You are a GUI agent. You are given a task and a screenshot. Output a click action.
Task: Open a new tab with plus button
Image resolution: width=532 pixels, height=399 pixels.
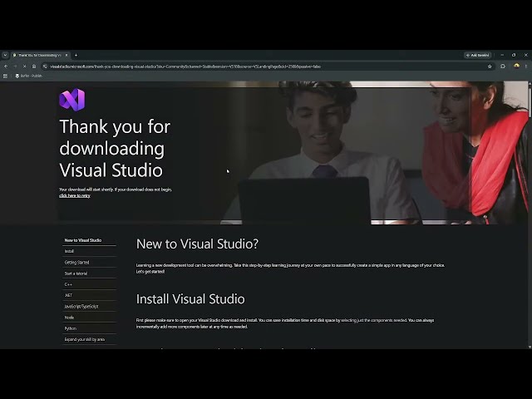click(76, 55)
